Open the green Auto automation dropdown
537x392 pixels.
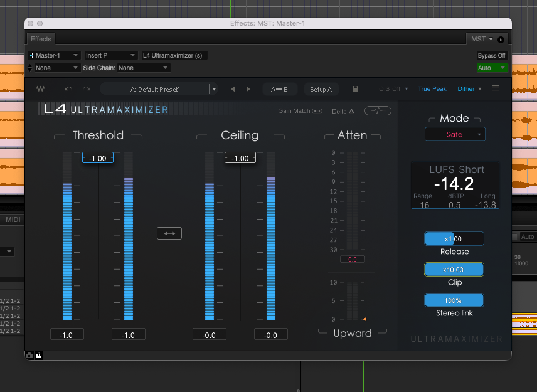coord(492,68)
